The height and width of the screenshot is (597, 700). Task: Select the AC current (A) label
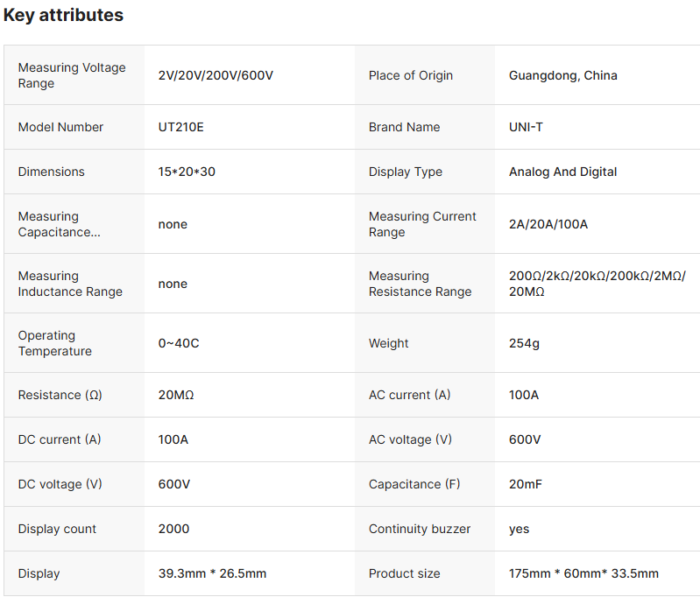coord(409,395)
